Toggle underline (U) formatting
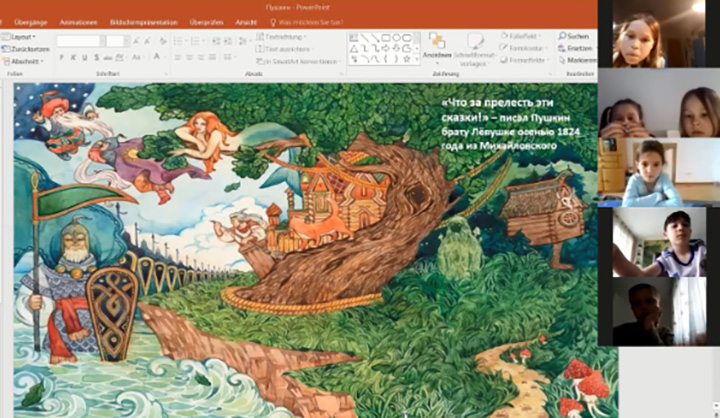The height and width of the screenshot is (418, 720). coord(84,57)
